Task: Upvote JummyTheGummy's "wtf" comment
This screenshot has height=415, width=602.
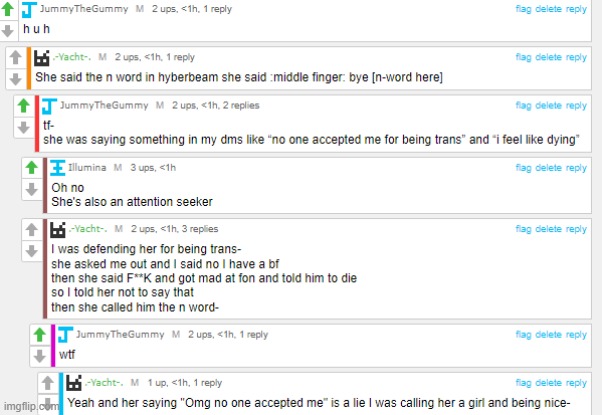Action: coord(40,334)
